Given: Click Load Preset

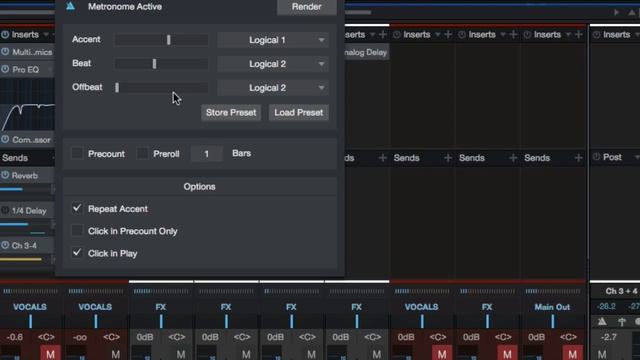Looking at the screenshot, I should tap(298, 112).
